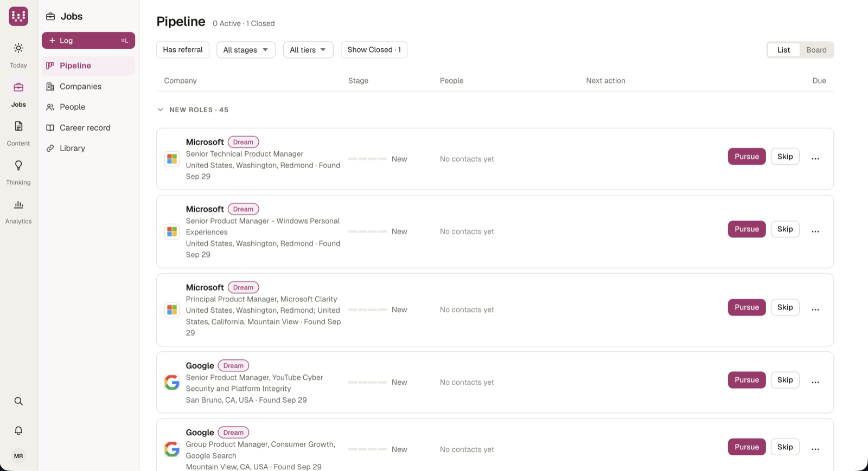Image resolution: width=868 pixels, height=471 pixels.
Task: Collapse the New Roles group
Action: point(161,109)
